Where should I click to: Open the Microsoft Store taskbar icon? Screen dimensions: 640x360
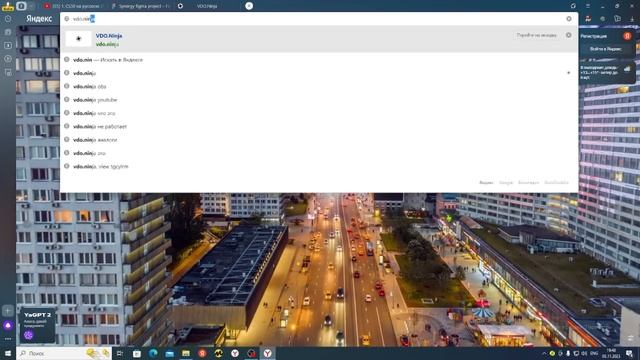click(x=136, y=353)
